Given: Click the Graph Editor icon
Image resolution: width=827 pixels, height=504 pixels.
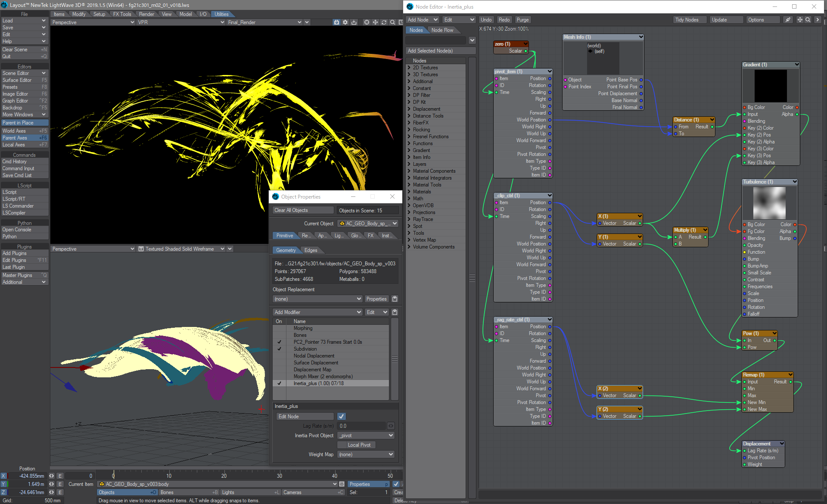Looking at the screenshot, I should coord(24,100).
